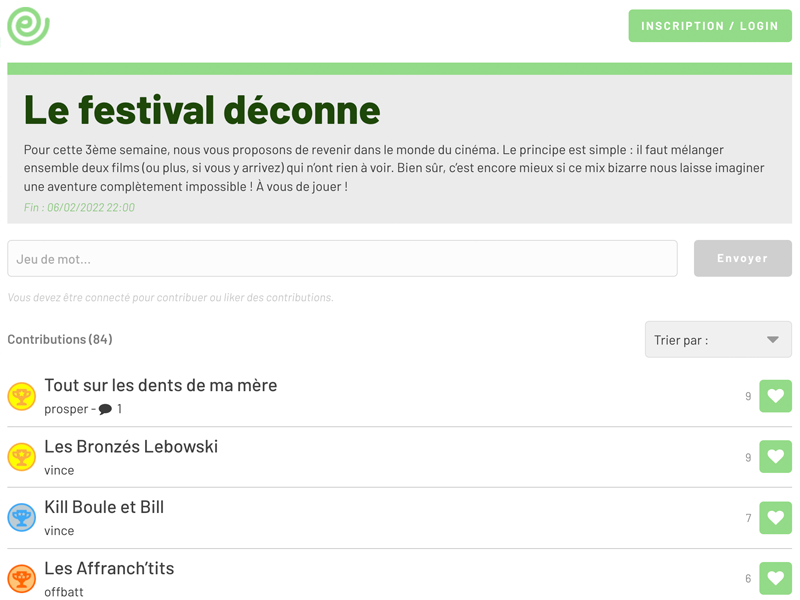Click the "Le festival déconne" heading
This screenshot has width=800, height=600.
pos(202,109)
